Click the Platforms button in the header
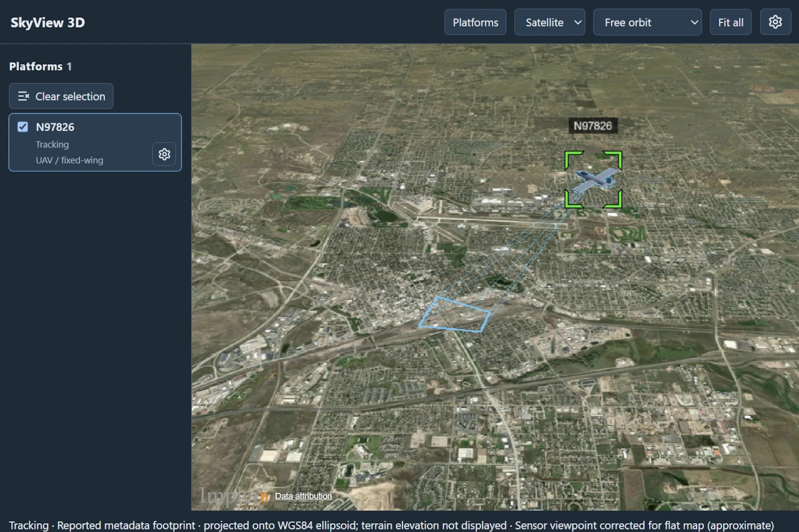 click(476, 22)
